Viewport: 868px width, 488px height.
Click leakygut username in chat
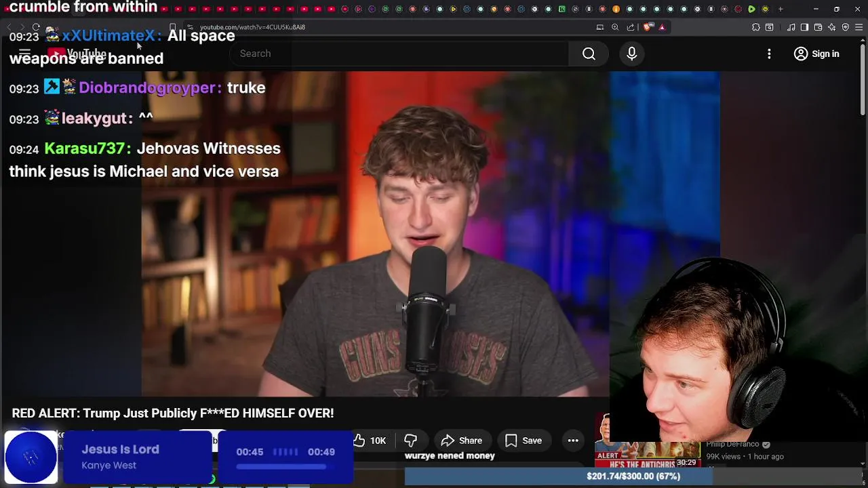[94, 118]
